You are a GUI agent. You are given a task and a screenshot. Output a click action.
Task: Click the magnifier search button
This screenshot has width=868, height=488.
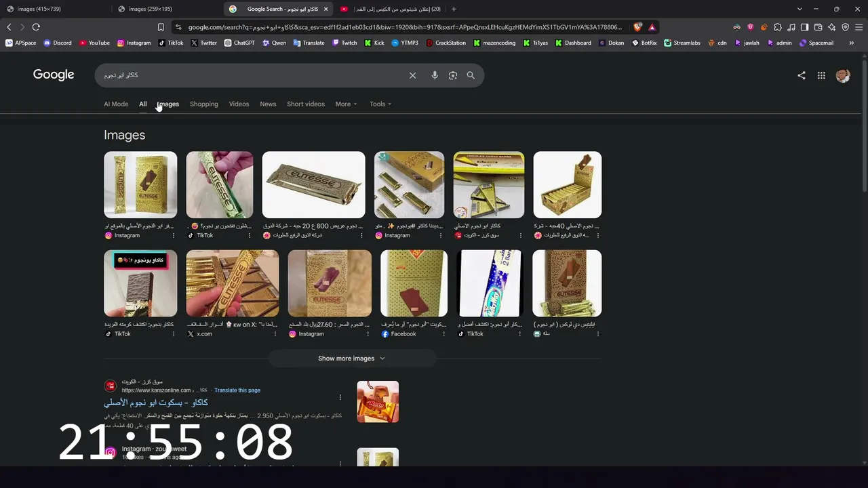pyautogui.click(x=471, y=75)
